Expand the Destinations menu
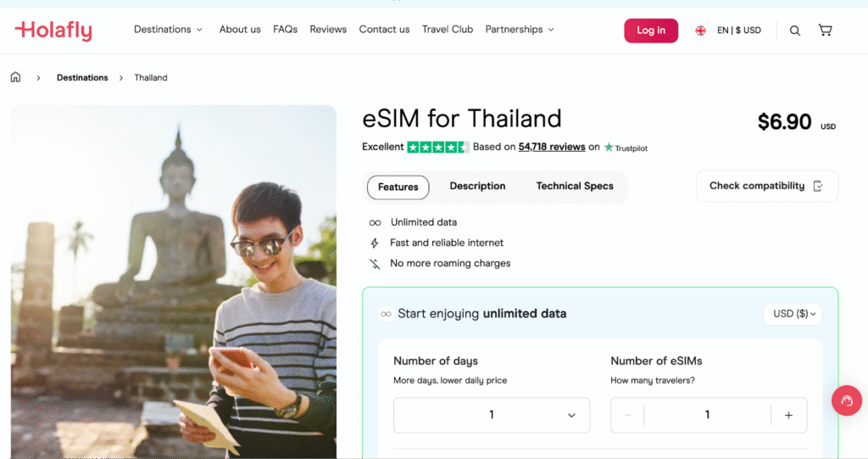 coord(168,30)
